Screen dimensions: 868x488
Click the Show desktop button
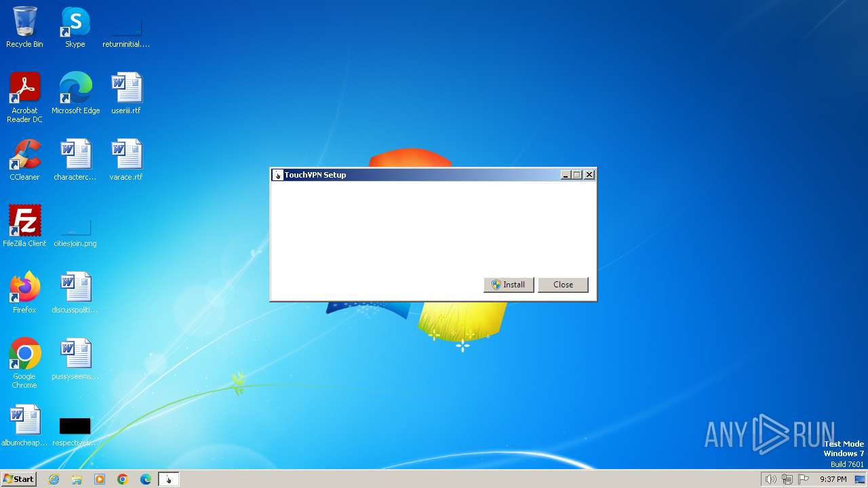coord(861,479)
